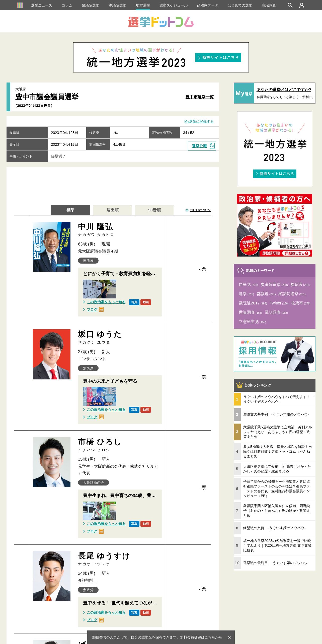
Task: Click この政治家をもっと知る for 中川 隆弘
Action: pyautogui.click(x=106, y=302)
